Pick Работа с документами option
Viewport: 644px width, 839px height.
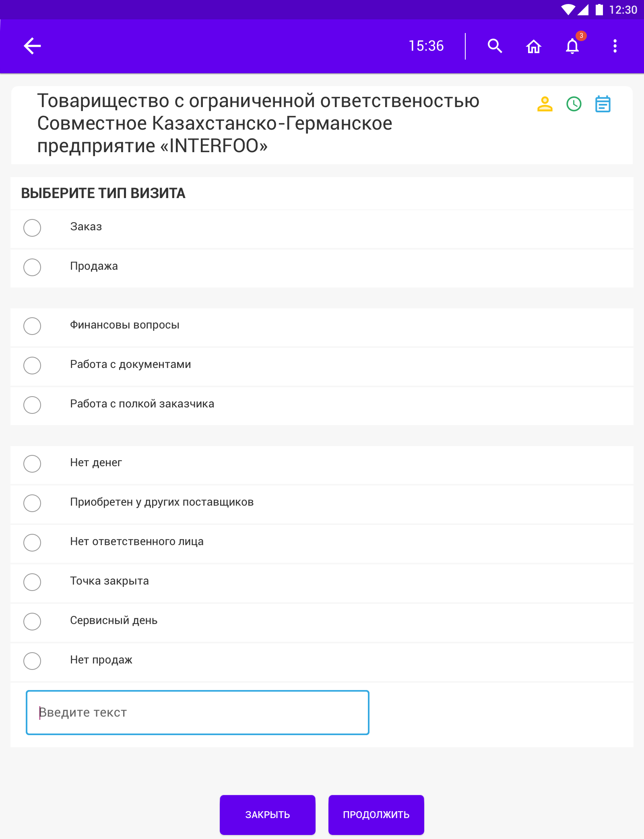coord(32,366)
